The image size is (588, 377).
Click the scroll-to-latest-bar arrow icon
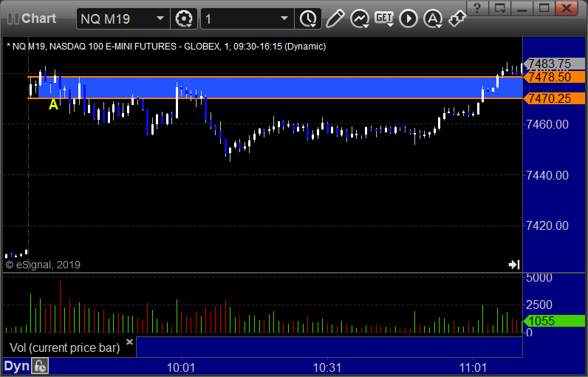click(x=514, y=265)
